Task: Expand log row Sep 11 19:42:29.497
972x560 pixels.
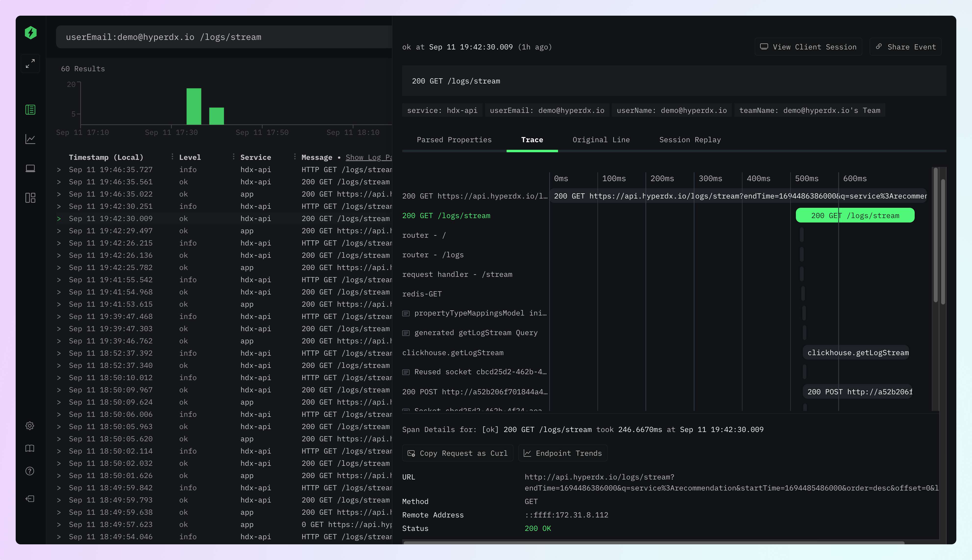Action: coord(59,231)
